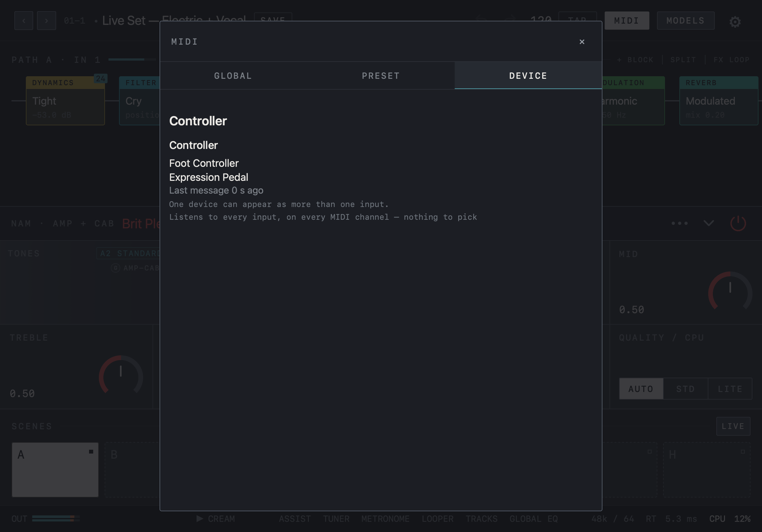Screen dimensions: 762x532
Task: Open the ASSIST tool
Action: click(295, 519)
